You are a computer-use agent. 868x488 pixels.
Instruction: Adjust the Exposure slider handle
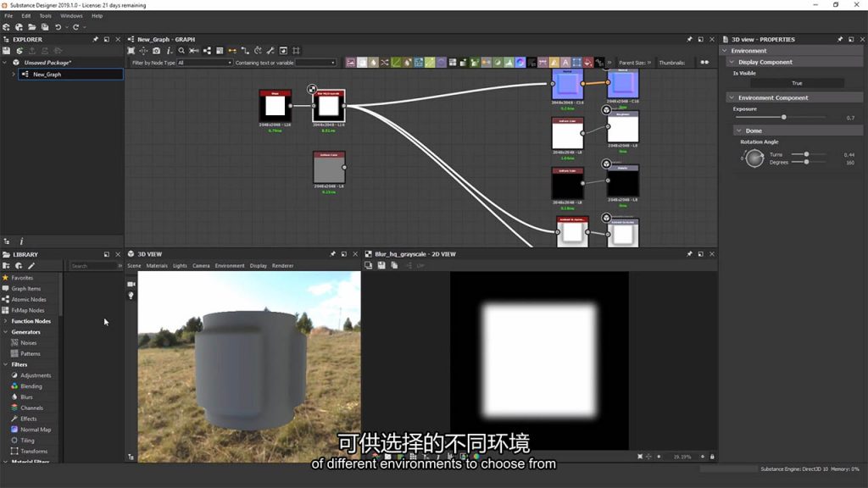point(783,117)
